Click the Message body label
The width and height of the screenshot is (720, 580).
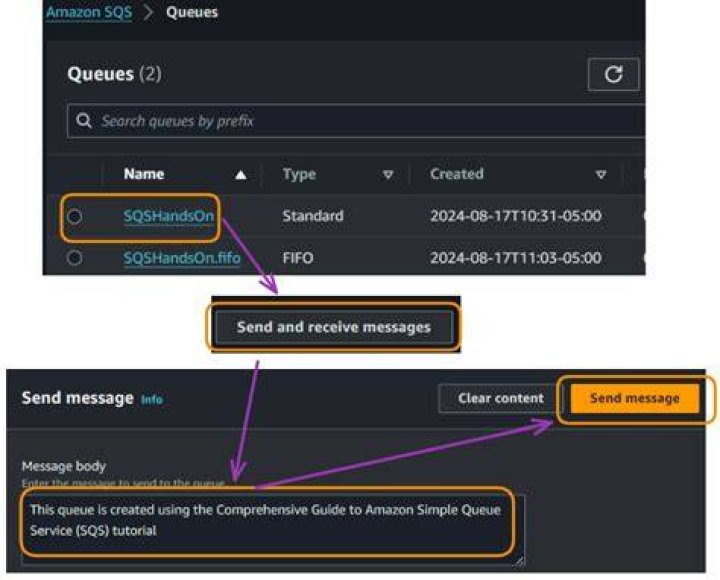[x=64, y=466]
